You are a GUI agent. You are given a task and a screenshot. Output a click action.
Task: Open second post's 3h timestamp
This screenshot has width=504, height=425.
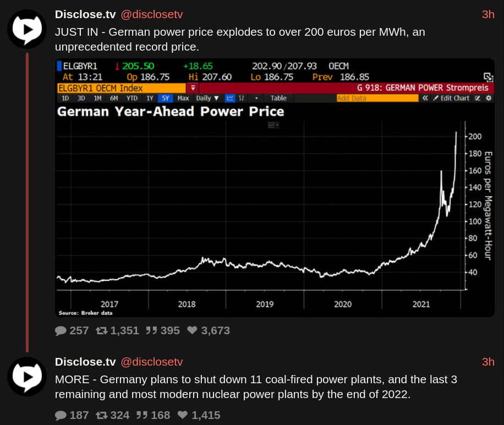tap(488, 362)
